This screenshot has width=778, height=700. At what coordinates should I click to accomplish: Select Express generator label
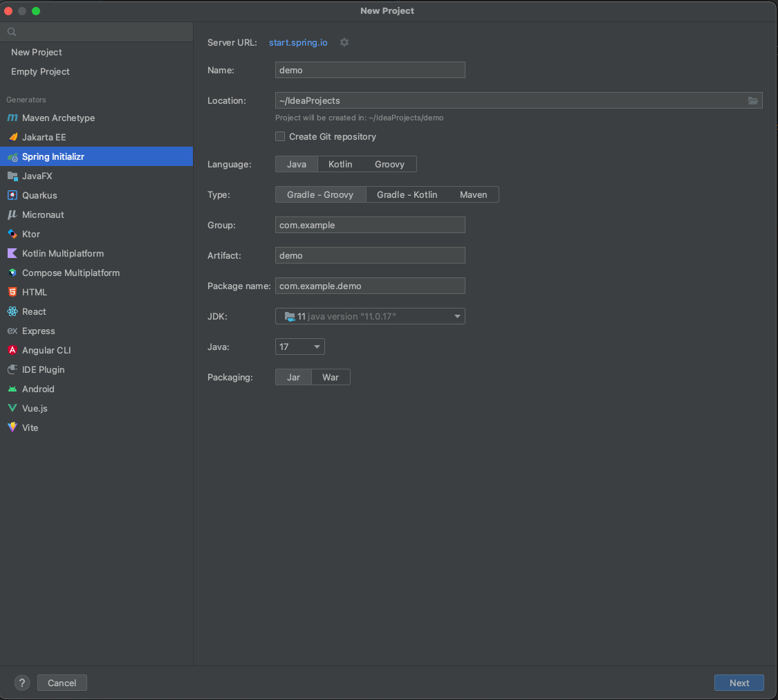pos(39,331)
